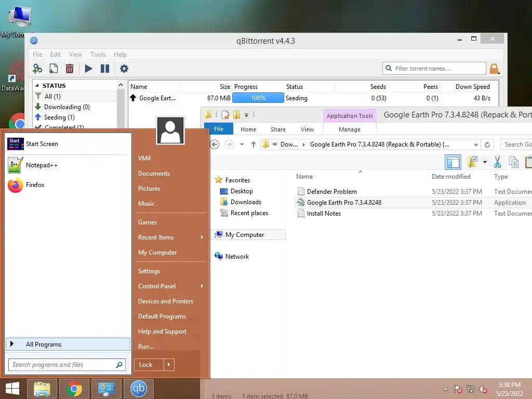Viewport: 532px width, 399px height.
Task: Click the Explorer Refresh button
Action: 487,144
